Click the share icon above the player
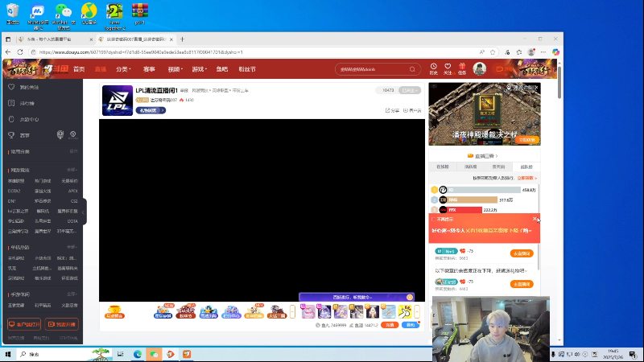This screenshot has height=362, width=644. tap(388, 110)
